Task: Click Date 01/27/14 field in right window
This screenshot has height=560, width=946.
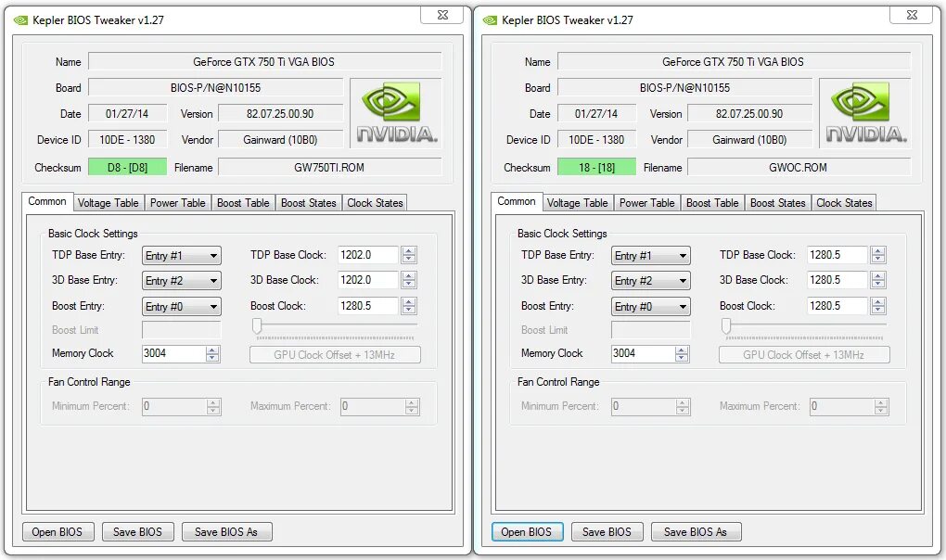Action: pos(596,114)
